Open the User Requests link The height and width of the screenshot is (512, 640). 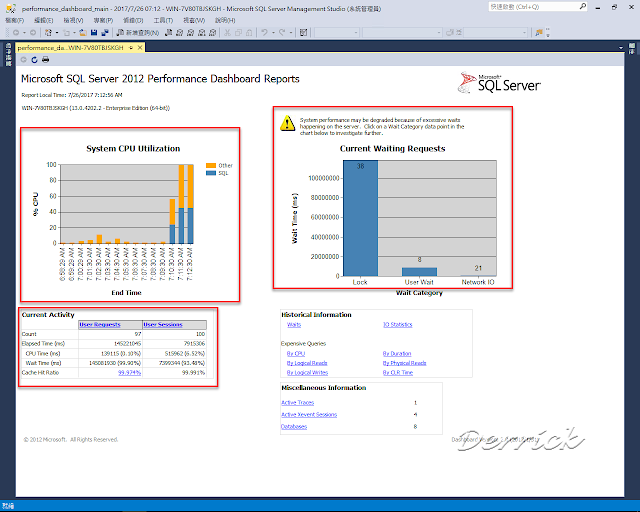[100, 325]
